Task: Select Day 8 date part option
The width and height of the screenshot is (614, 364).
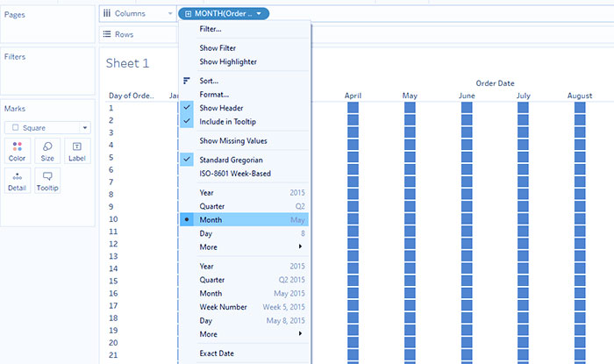Action: (245, 233)
